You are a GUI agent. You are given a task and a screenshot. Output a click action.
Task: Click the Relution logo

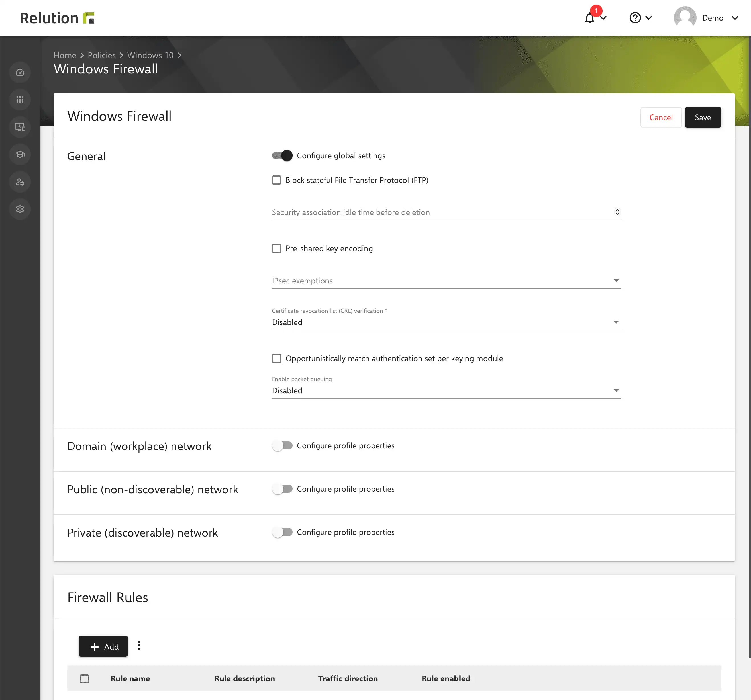(57, 18)
